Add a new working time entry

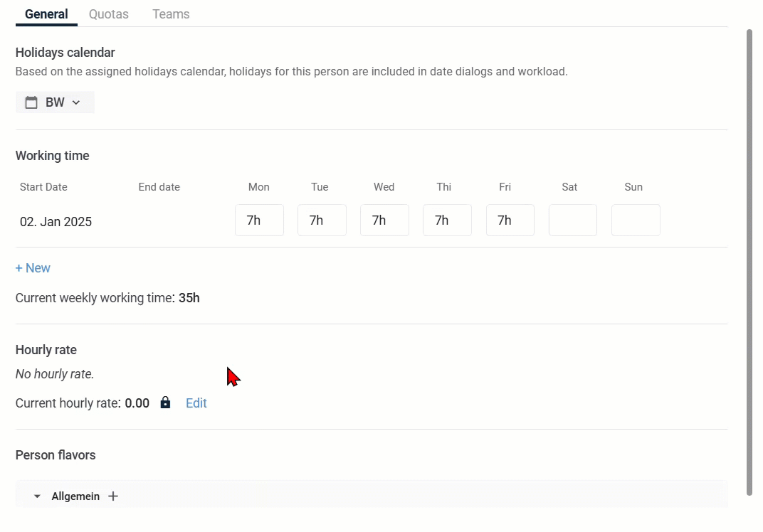tap(33, 268)
